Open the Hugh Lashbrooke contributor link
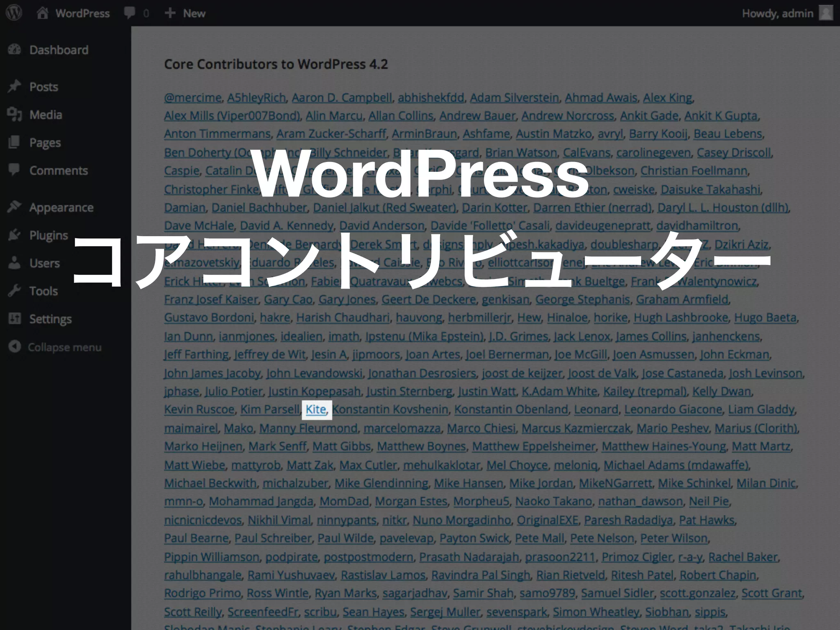Image resolution: width=840 pixels, height=630 pixels. pyautogui.click(x=681, y=317)
